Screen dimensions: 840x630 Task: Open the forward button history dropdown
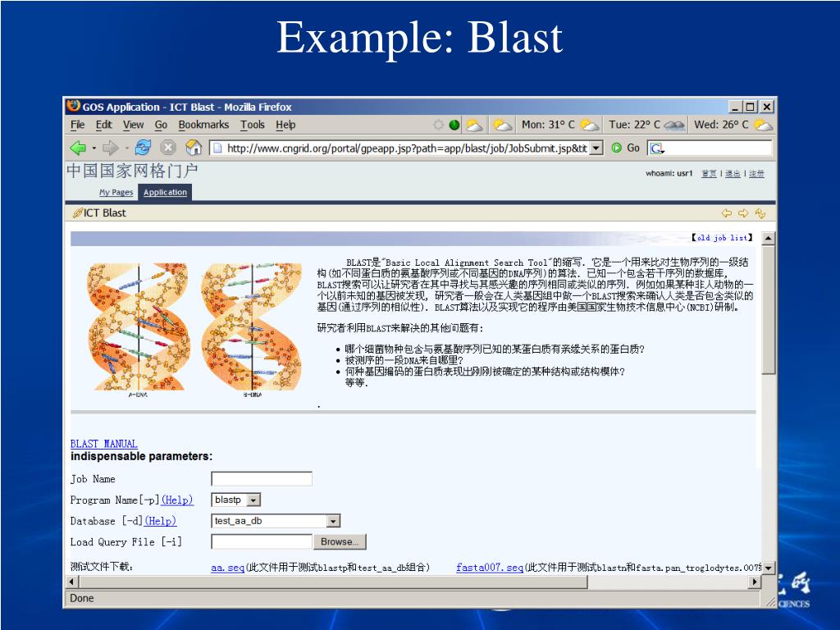(126, 148)
